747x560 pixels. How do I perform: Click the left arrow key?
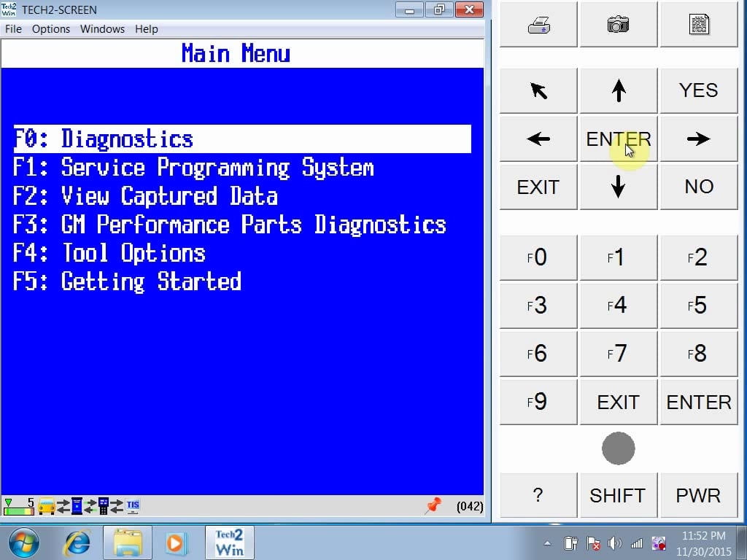pyautogui.click(x=538, y=139)
